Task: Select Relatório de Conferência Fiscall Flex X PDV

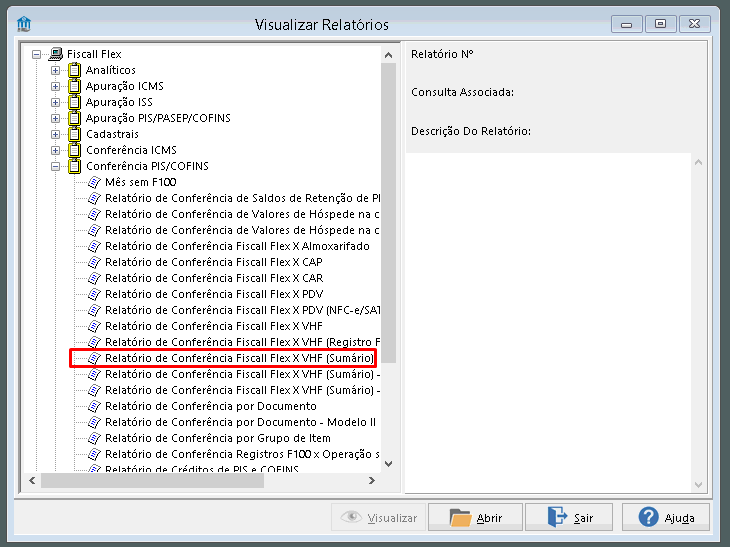Action: [214, 294]
